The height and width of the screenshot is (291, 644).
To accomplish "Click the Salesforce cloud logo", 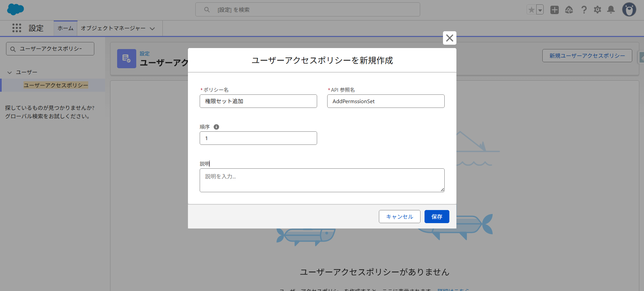I will point(15,9).
